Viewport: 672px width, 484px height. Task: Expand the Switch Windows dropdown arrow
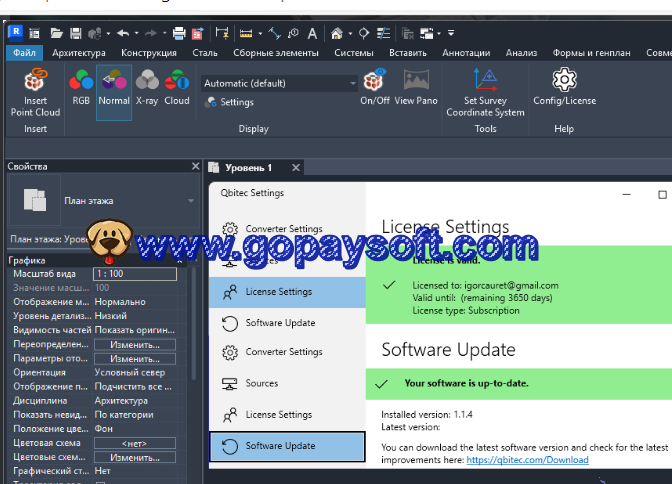[x=439, y=33]
